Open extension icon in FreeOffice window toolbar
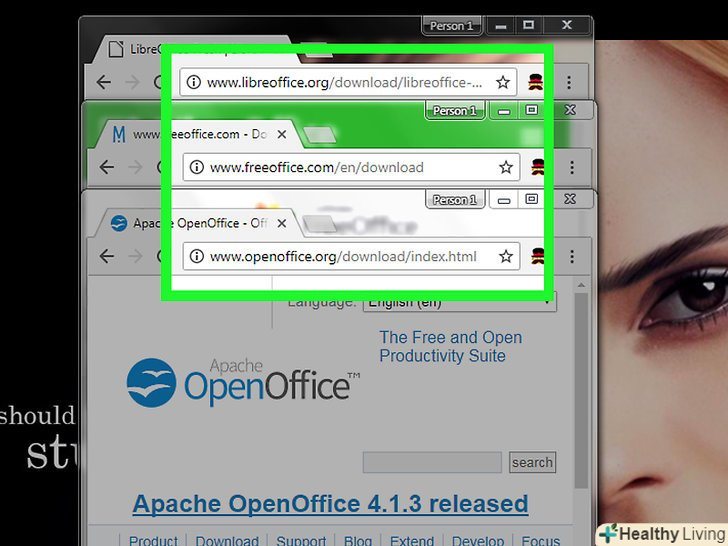728x546 pixels. point(538,167)
